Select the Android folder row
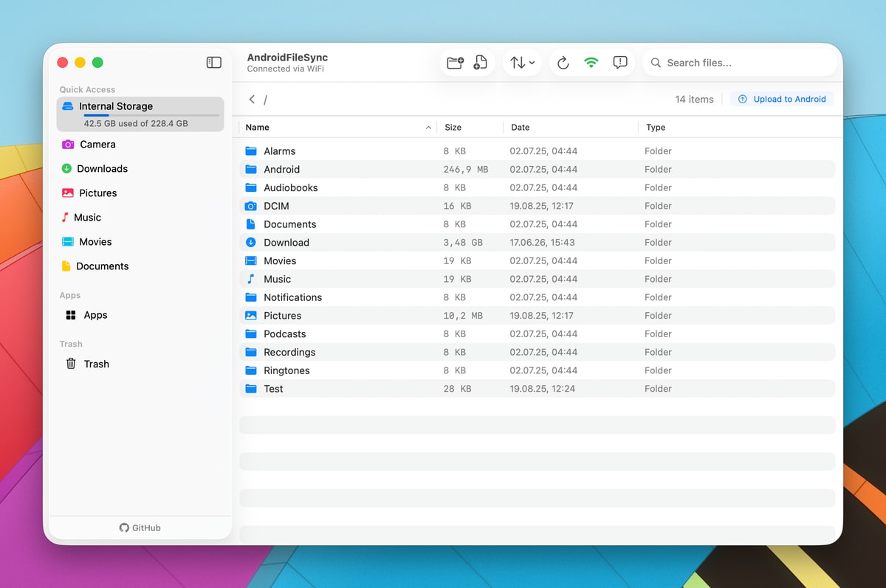 tap(538, 170)
